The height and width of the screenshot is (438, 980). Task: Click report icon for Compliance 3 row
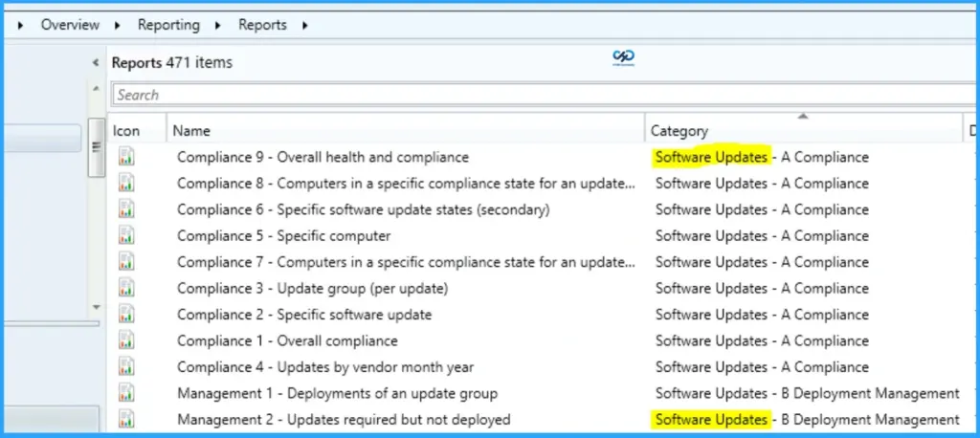click(x=126, y=288)
